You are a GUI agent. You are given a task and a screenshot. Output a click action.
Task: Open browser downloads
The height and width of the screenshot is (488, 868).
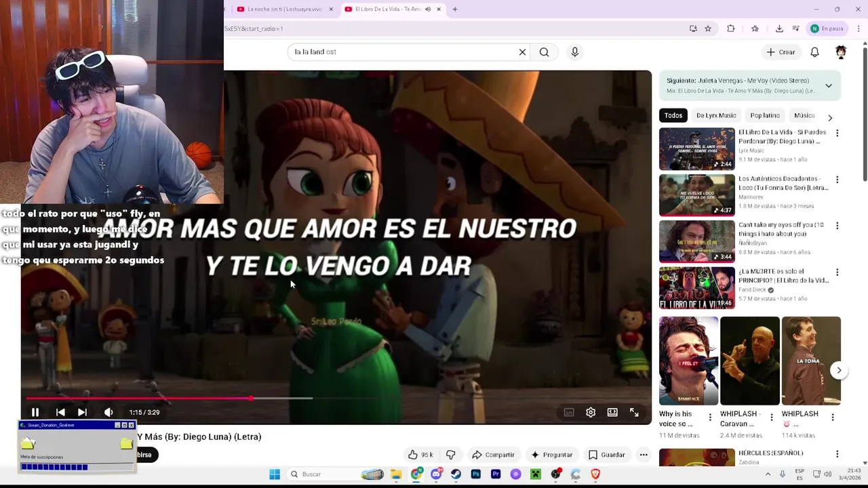tap(779, 28)
